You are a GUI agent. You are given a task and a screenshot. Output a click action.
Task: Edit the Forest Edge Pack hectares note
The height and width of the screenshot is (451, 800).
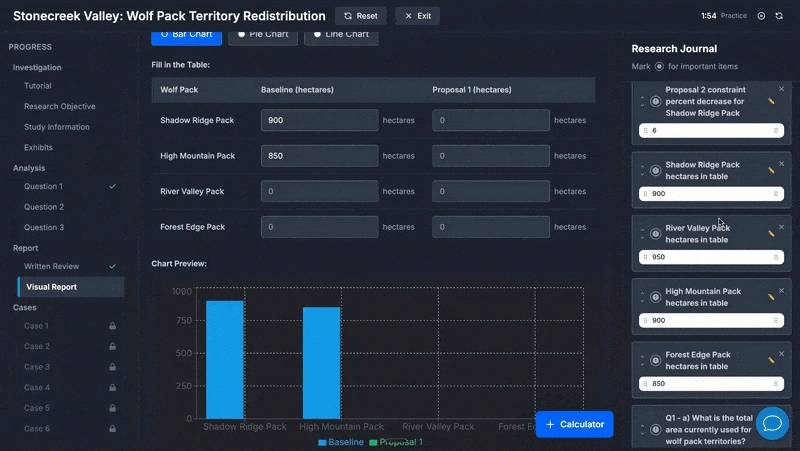(x=771, y=360)
